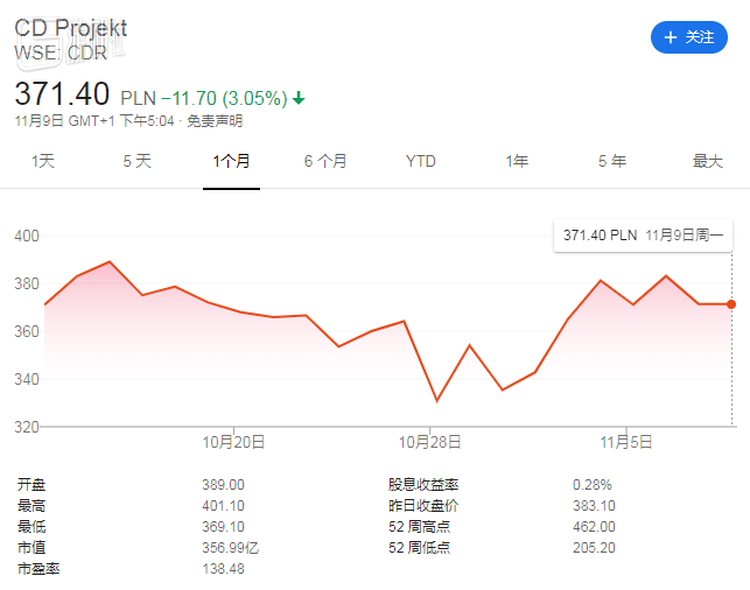The width and height of the screenshot is (750, 590).
Task: Click the 关注 follow button
Action: (x=689, y=37)
